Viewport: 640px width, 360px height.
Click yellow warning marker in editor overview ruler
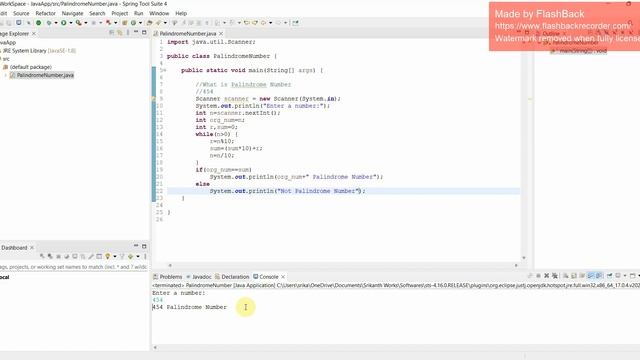click(530, 99)
